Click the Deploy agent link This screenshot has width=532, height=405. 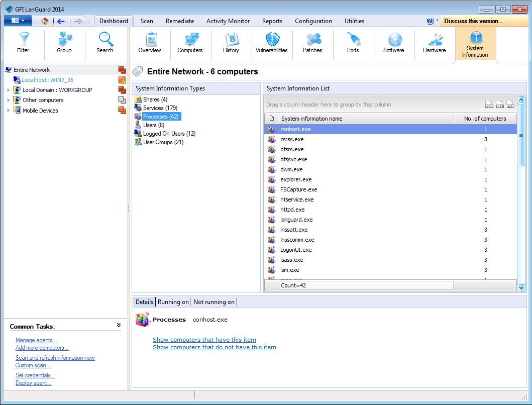pos(34,383)
